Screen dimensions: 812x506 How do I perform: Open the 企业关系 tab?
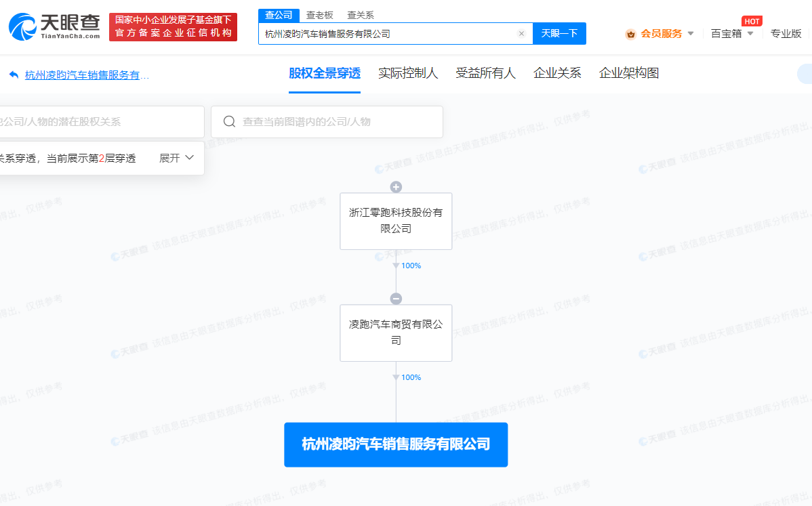point(557,73)
